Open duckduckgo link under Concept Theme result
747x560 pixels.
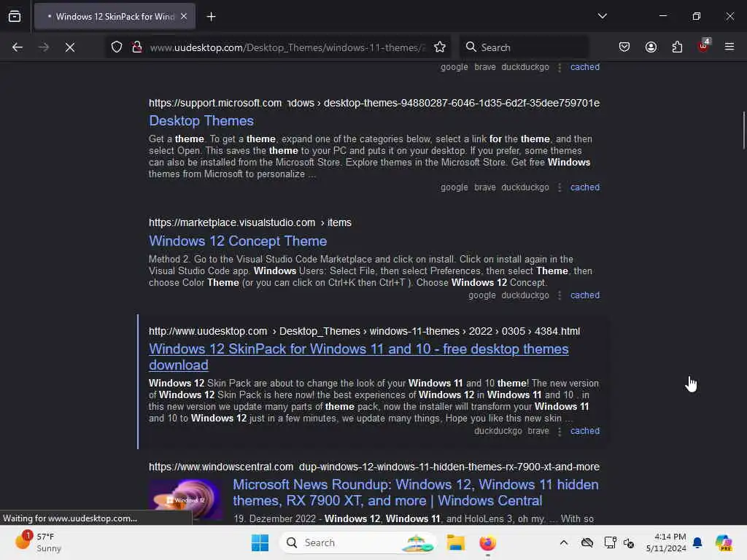[x=525, y=295]
